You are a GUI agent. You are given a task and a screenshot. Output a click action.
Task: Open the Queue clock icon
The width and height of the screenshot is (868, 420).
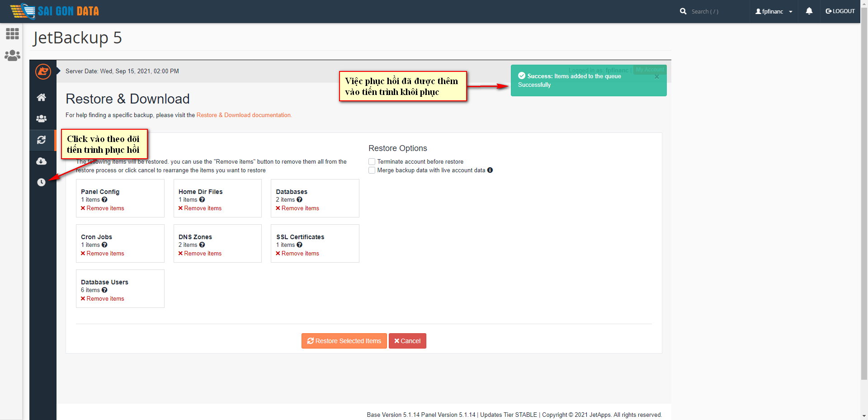coord(41,182)
